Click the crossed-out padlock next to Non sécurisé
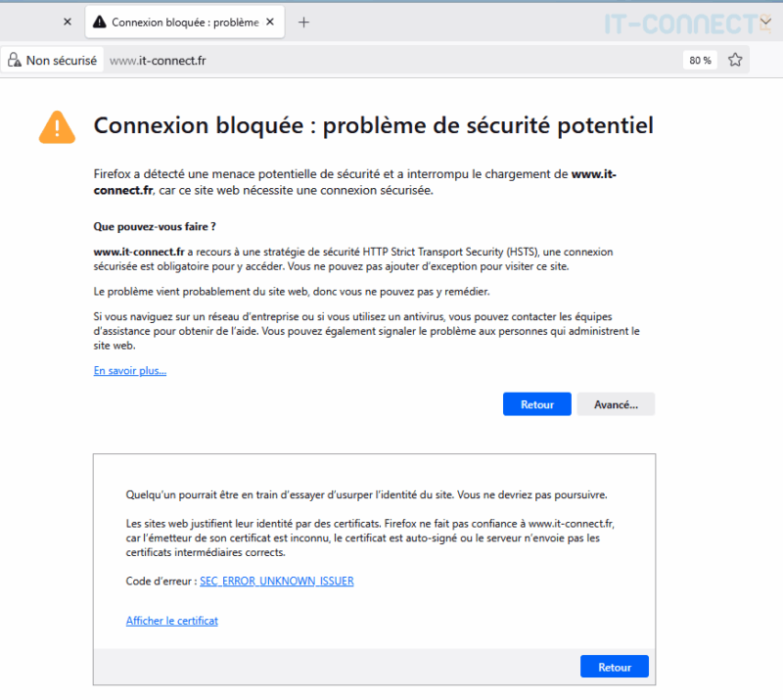 pyautogui.click(x=14, y=60)
